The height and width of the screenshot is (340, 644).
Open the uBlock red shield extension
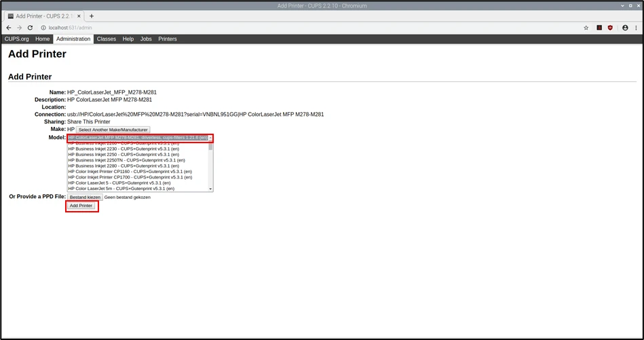(610, 28)
